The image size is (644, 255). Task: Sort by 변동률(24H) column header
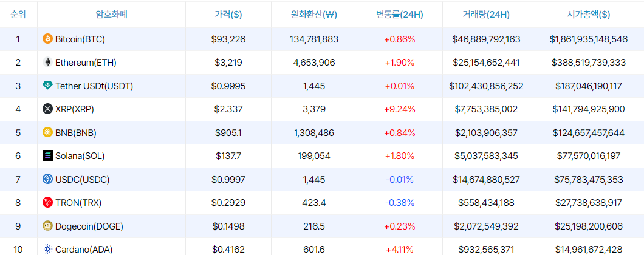[399, 14]
